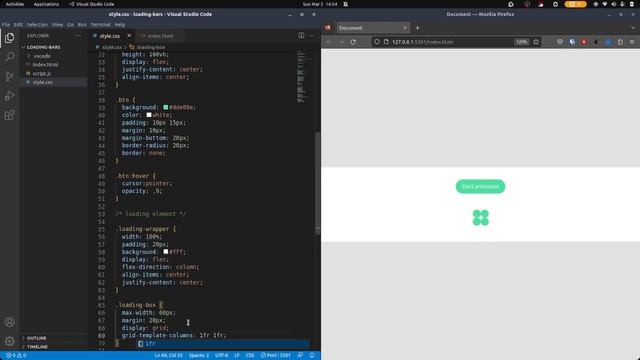This screenshot has height=360, width=640.
Task: Open the Help menu
Action: click(120, 24)
